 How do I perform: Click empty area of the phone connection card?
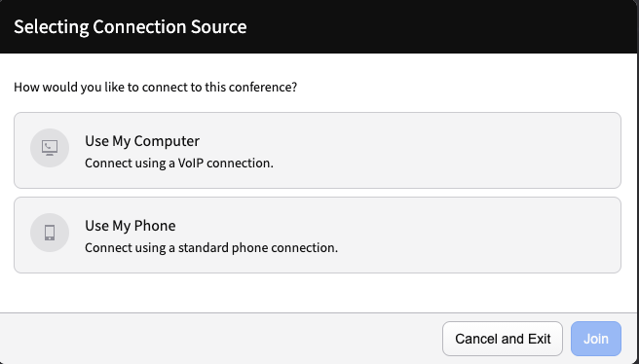pyautogui.click(x=469, y=235)
